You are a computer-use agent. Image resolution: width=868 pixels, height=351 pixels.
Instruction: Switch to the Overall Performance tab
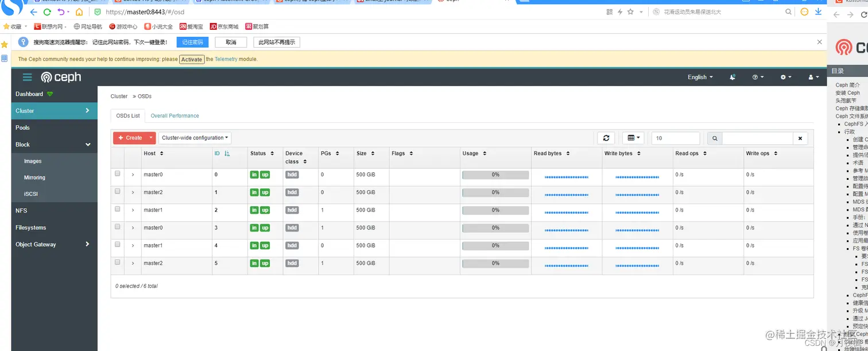(175, 116)
